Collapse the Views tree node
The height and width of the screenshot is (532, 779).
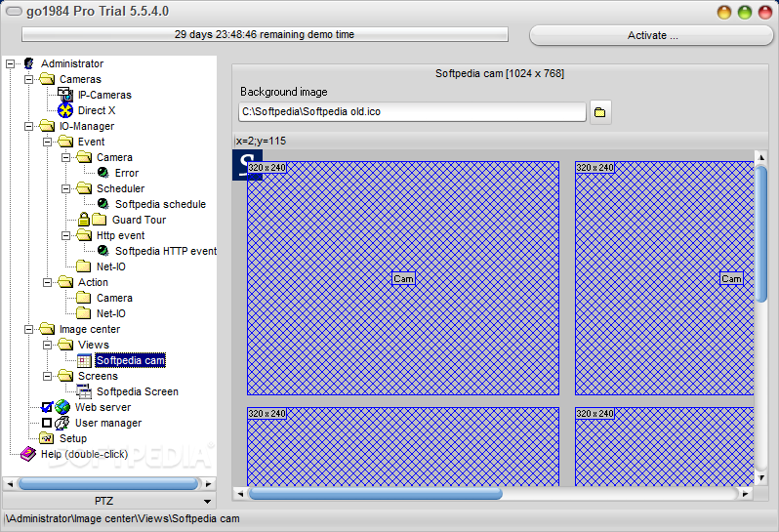click(47, 345)
